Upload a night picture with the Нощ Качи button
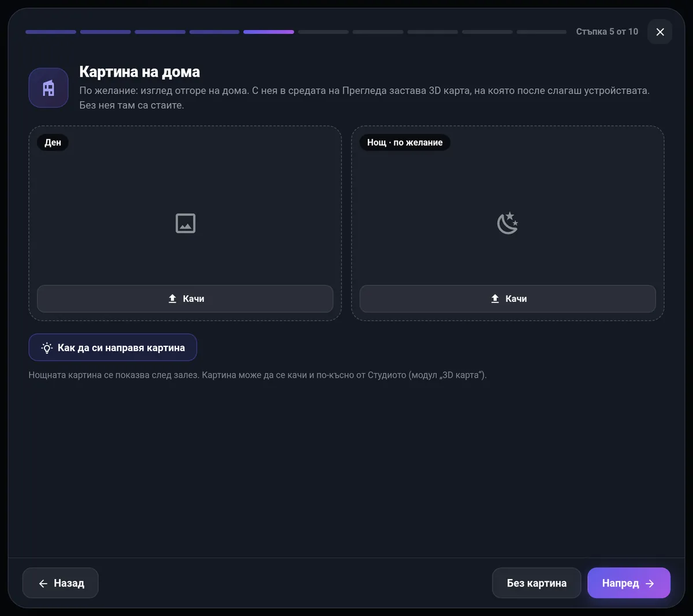 pos(508,298)
